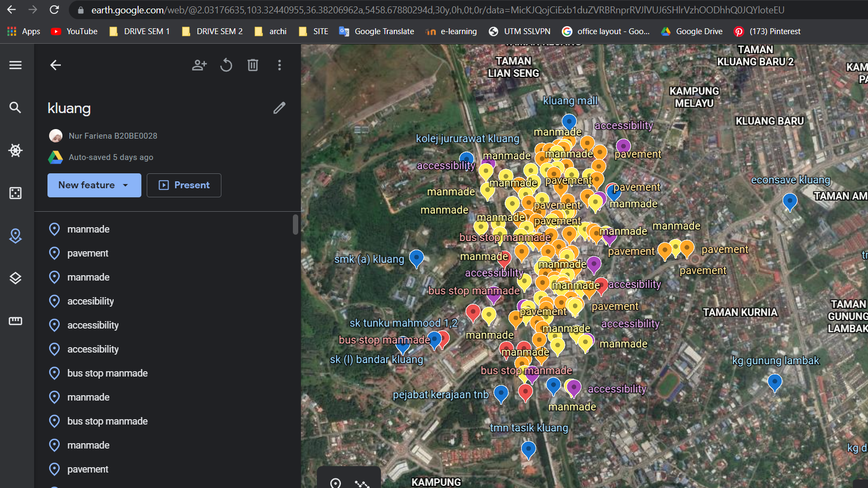Click the I'm Feeling Lucky dice icon
The width and height of the screenshot is (868, 488).
point(15,193)
